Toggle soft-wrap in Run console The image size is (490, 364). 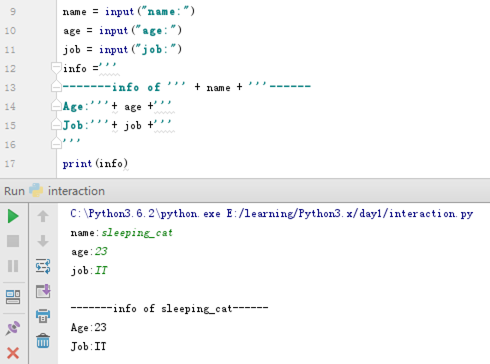(x=43, y=266)
